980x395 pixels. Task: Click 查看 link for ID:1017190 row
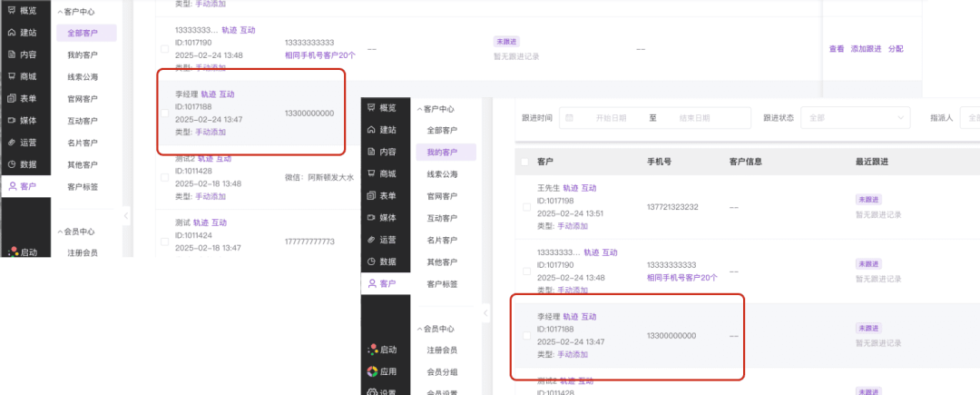point(837,49)
